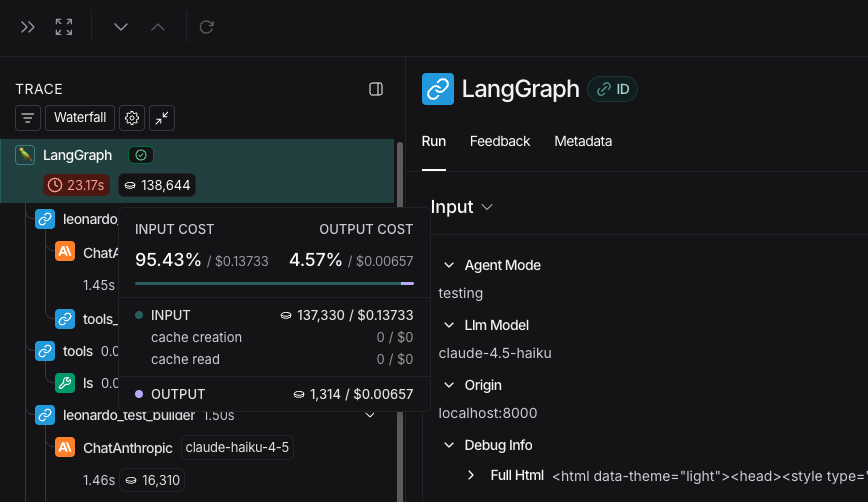Click the refresh icon in top toolbar
This screenshot has height=502, width=868.
(207, 27)
